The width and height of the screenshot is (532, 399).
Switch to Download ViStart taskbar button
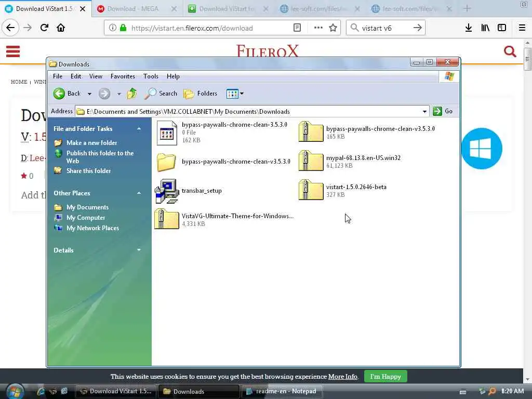pos(116,392)
